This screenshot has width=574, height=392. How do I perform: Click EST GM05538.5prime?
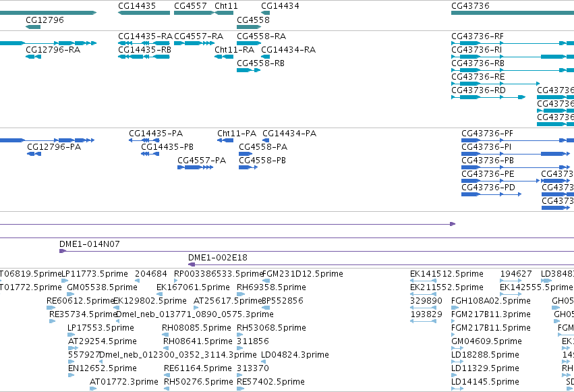(x=70, y=295)
